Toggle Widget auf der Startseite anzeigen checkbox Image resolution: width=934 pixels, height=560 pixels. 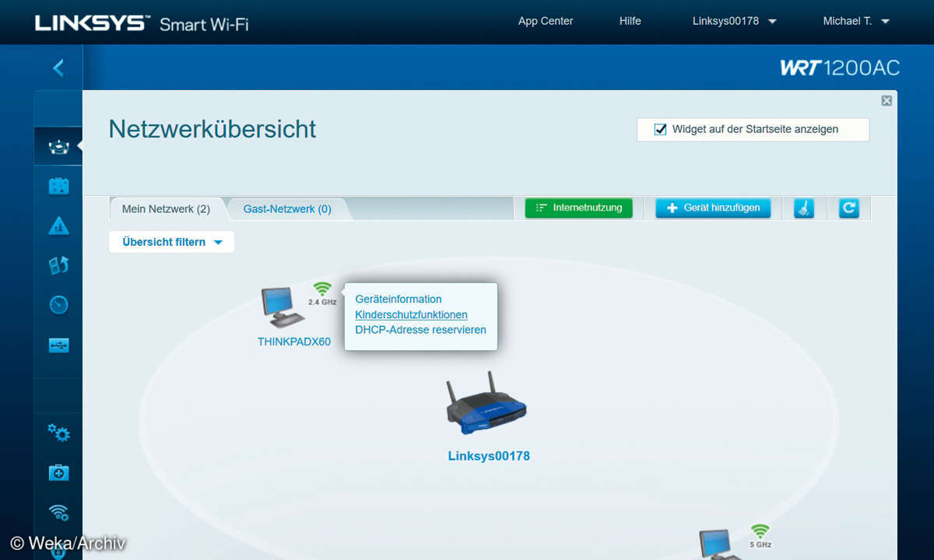(660, 129)
